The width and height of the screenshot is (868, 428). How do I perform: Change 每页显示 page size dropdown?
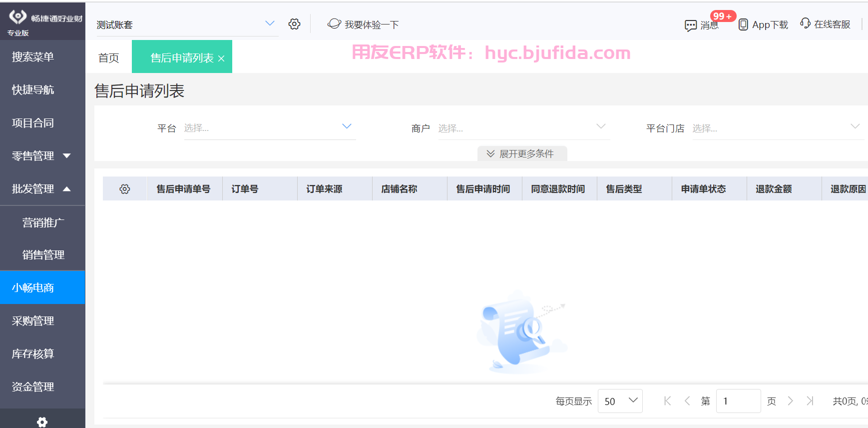click(620, 401)
